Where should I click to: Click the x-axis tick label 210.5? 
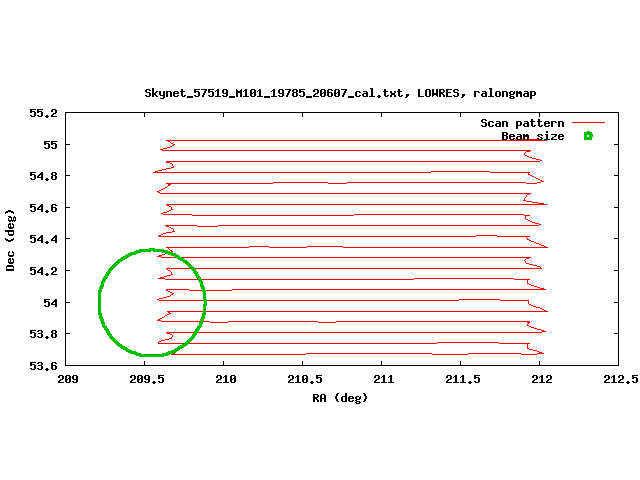[x=305, y=379]
